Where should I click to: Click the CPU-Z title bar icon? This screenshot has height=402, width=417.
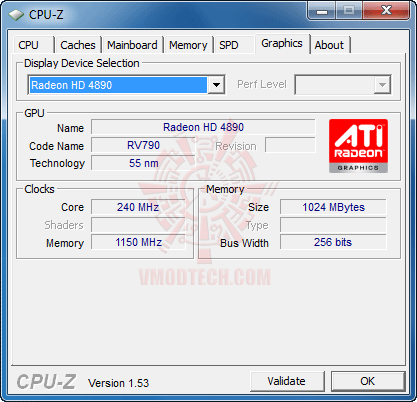(16, 15)
